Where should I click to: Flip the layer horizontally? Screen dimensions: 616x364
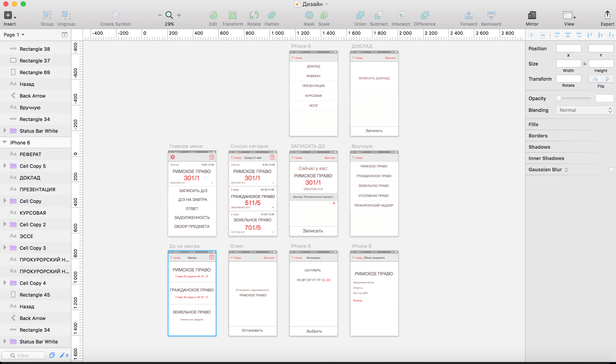coord(595,79)
